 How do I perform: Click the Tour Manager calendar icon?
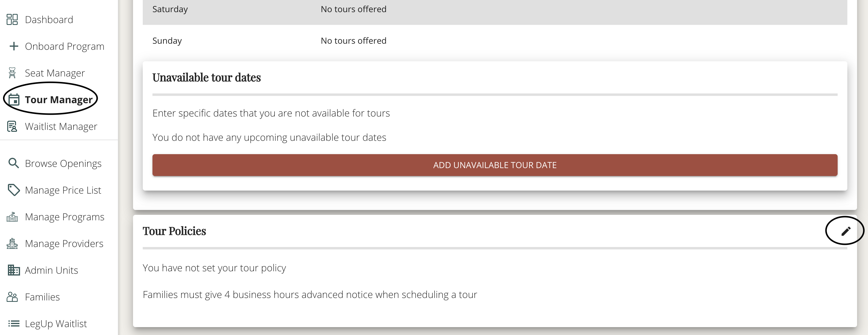(x=13, y=100)
